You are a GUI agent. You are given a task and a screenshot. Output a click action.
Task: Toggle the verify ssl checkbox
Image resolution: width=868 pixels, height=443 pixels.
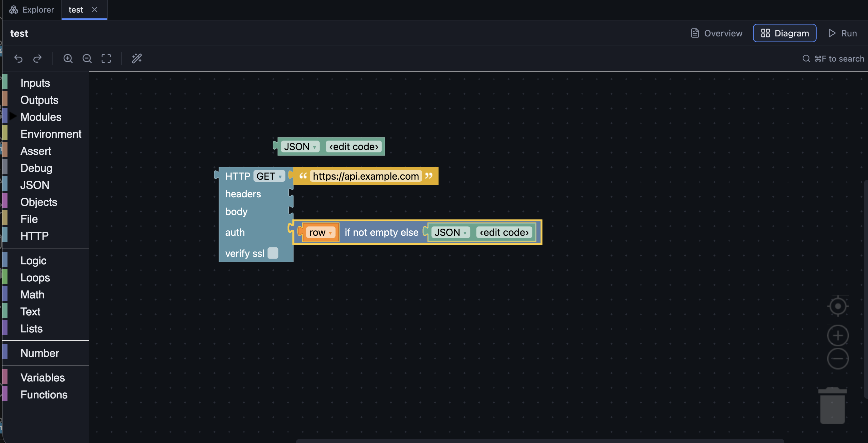[273, 253]
